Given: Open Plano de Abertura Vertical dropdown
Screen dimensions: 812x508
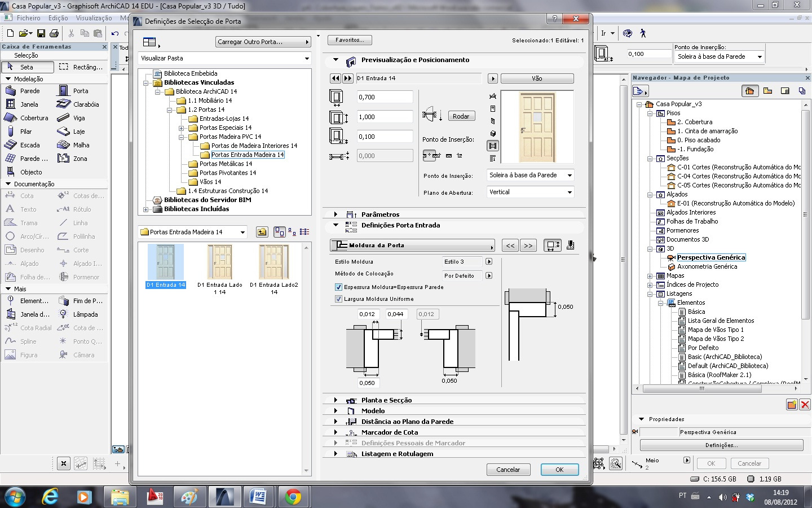Looking at the screenshot, I should tap(530, 192).
